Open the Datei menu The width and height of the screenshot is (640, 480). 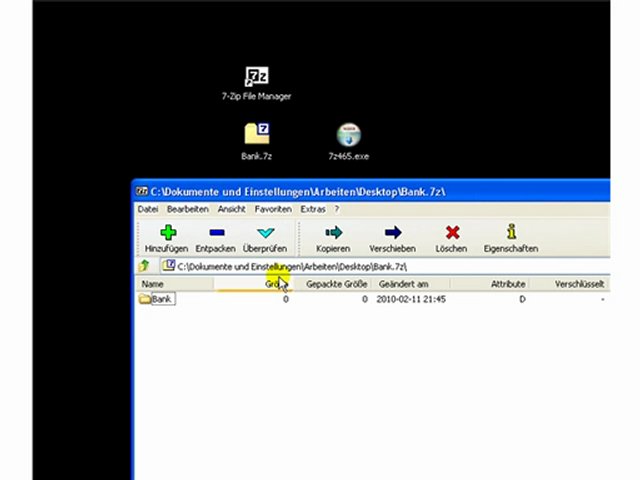coord(148,209)
